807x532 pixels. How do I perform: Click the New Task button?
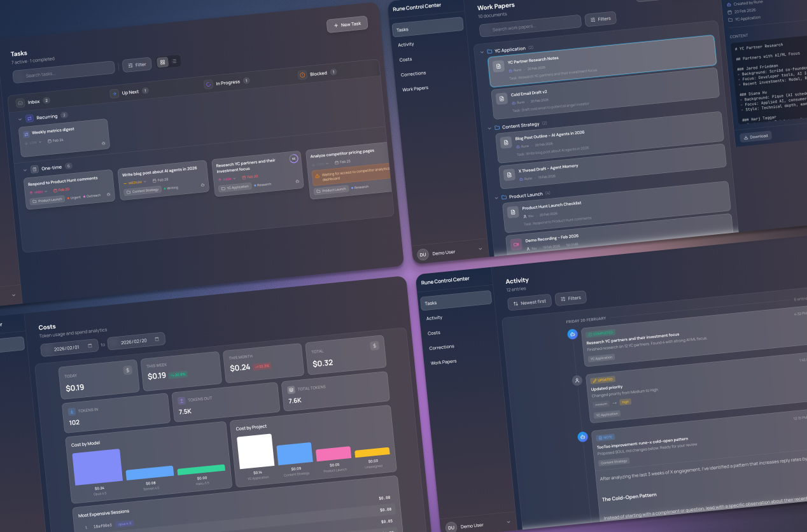tap(347, 24)
